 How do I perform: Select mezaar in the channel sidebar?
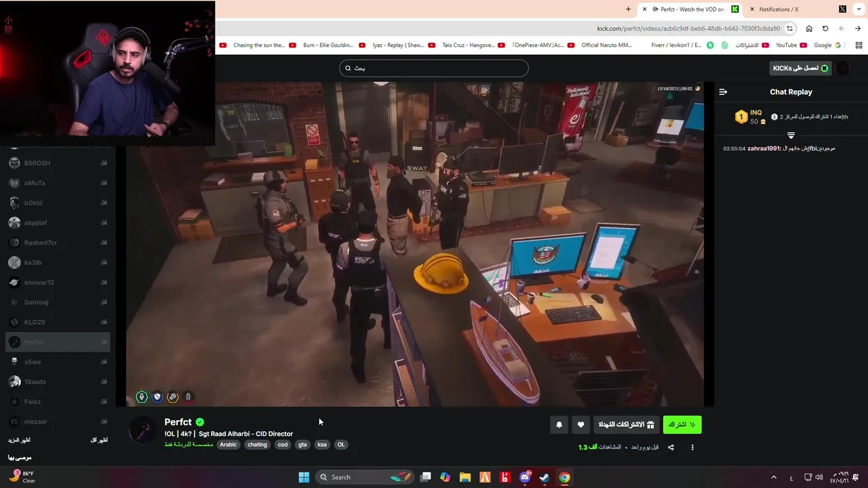pos(58,422)
